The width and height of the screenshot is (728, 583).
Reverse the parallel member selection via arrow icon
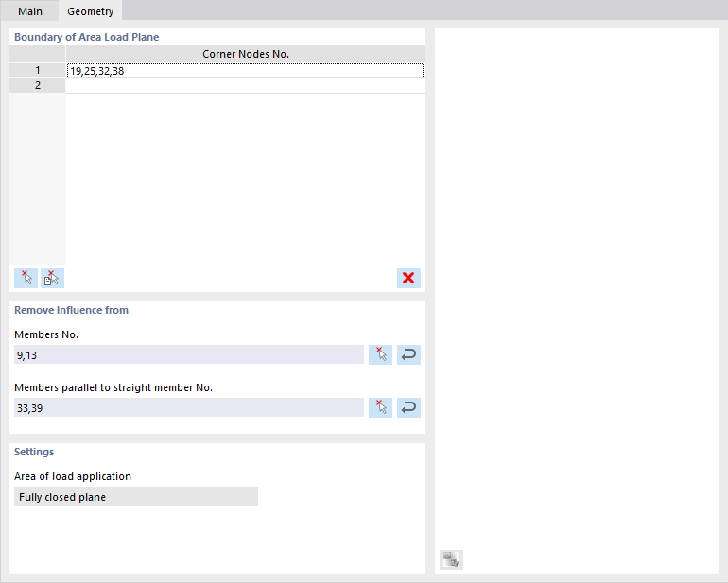pos(408,407)
